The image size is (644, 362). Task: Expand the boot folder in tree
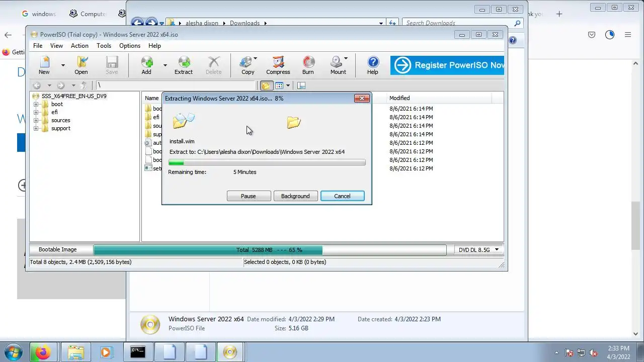pos(36,104)
